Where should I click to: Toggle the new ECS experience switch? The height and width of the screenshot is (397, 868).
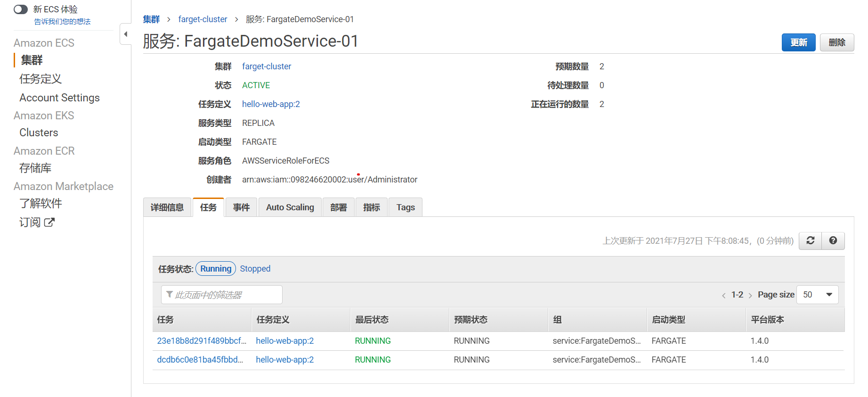[21, 9]
